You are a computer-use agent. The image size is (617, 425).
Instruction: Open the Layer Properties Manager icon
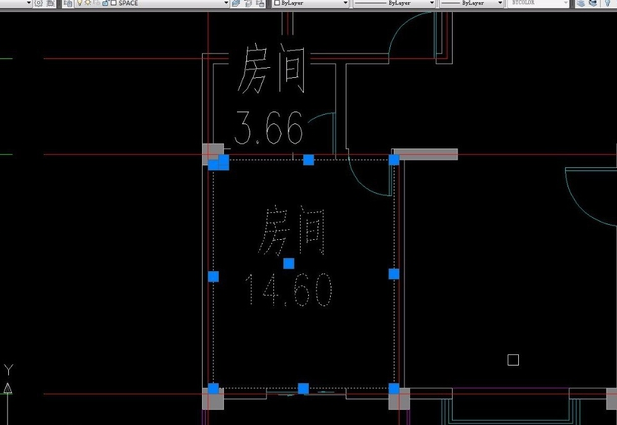tap(68, 3)
